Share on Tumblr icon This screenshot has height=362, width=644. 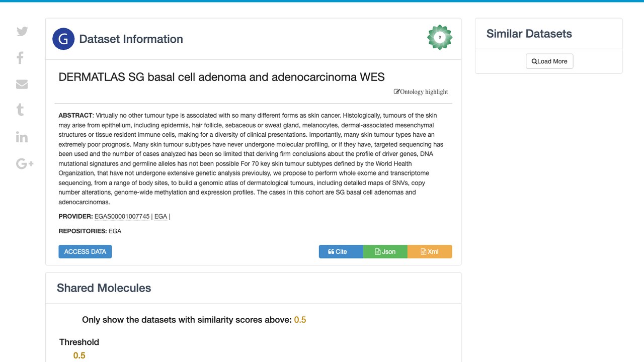tap(20, 110)
